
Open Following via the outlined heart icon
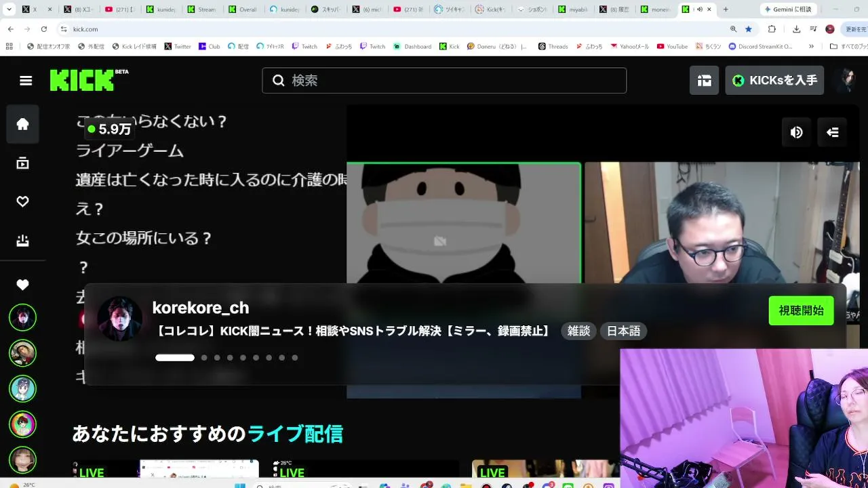(x=23, y=201)
